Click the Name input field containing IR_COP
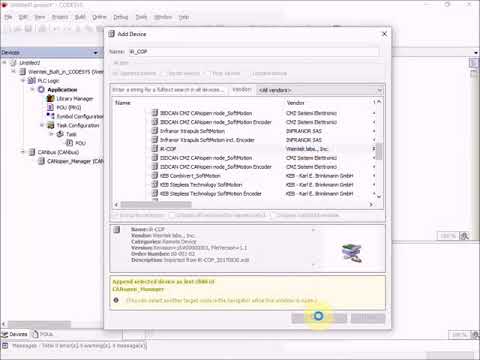This screenshot has width=480, height=360. pos(254,52)
